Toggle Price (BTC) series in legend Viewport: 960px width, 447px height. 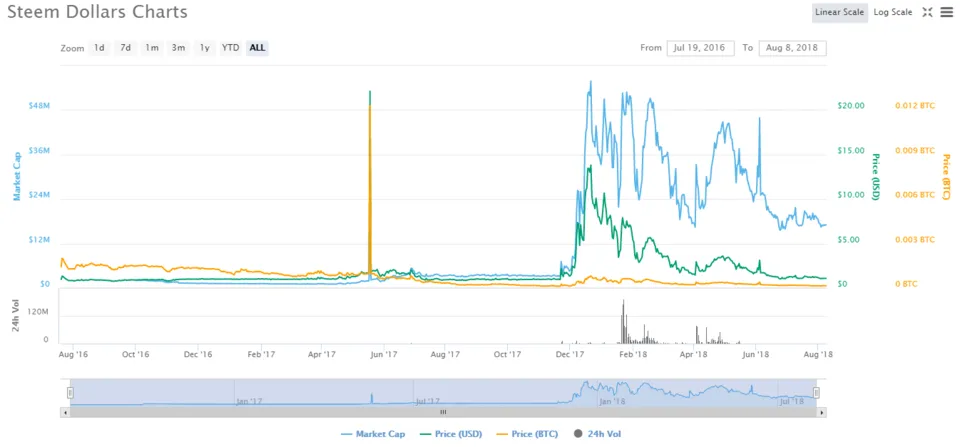click(528, 434)
